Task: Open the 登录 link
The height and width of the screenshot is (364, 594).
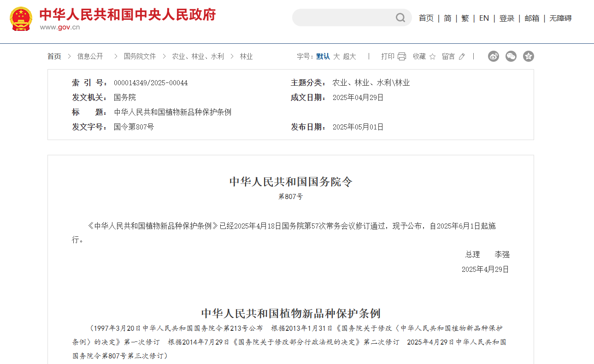Action: [x=507, y=18]
